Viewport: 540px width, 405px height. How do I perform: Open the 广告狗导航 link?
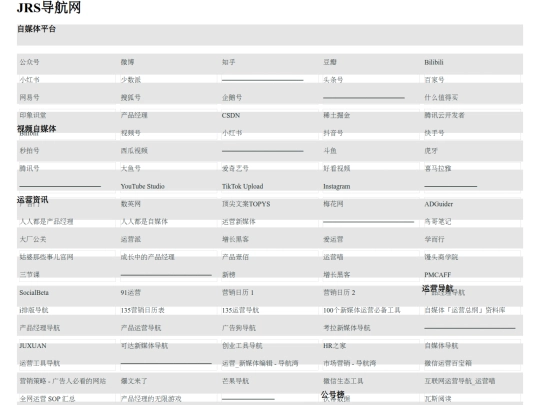tap(239, 328)
